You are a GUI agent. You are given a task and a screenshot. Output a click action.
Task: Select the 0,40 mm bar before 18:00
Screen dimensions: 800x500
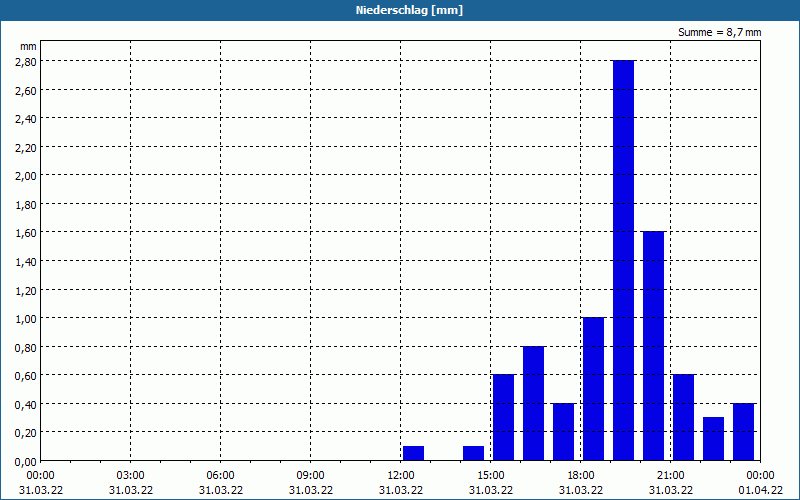[564, 432]
